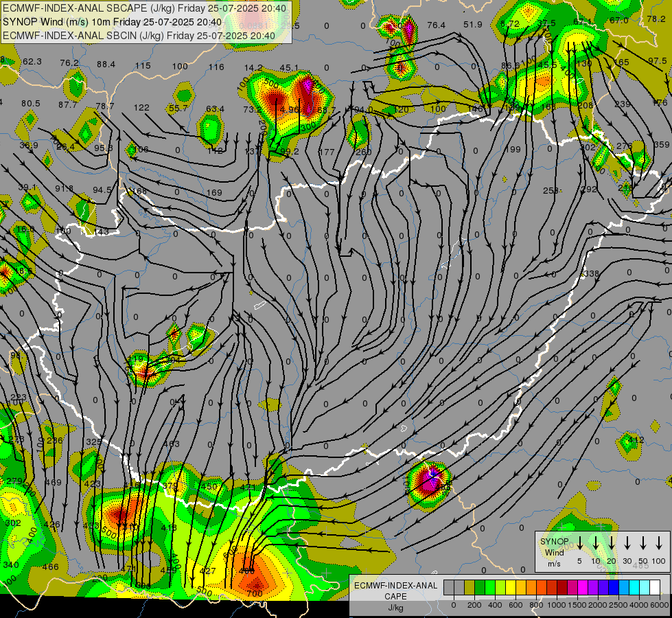672x618 pixels.
Task: Click the SBCAPE title line at top
Action: coord(144,8)
